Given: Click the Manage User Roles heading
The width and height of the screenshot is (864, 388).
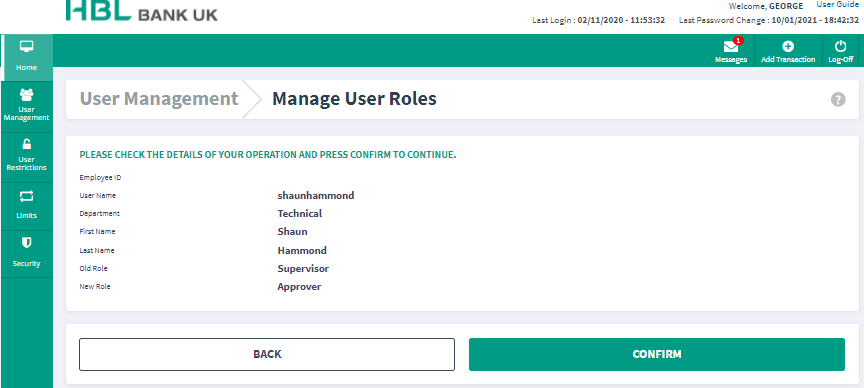Looking at the screenshot, I should 354,99.
